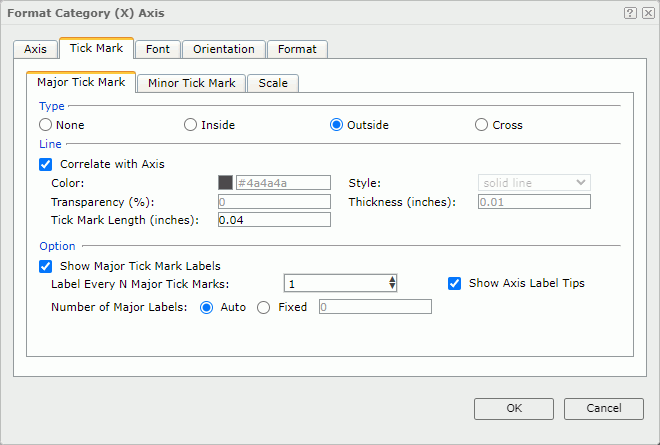Select the Major Tick Mark sub-tab
Image resolution: width=660 pixels, height=445 pixels.
coord(81,82)
